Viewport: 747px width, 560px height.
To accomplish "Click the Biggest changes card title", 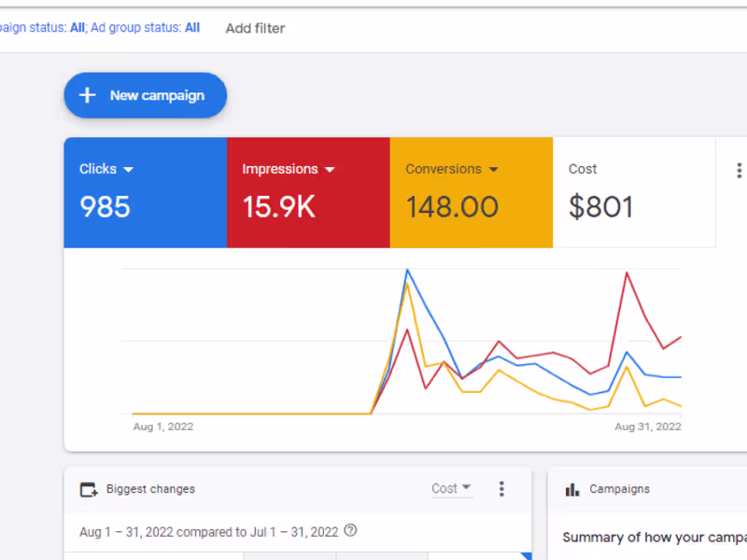I will point(150,489).
